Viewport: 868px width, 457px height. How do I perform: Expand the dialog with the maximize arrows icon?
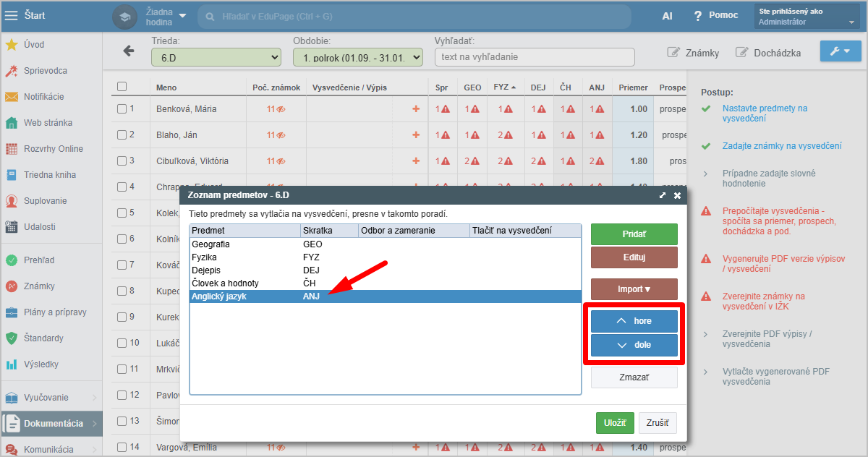pyautogui.click(x=662, y=195)
